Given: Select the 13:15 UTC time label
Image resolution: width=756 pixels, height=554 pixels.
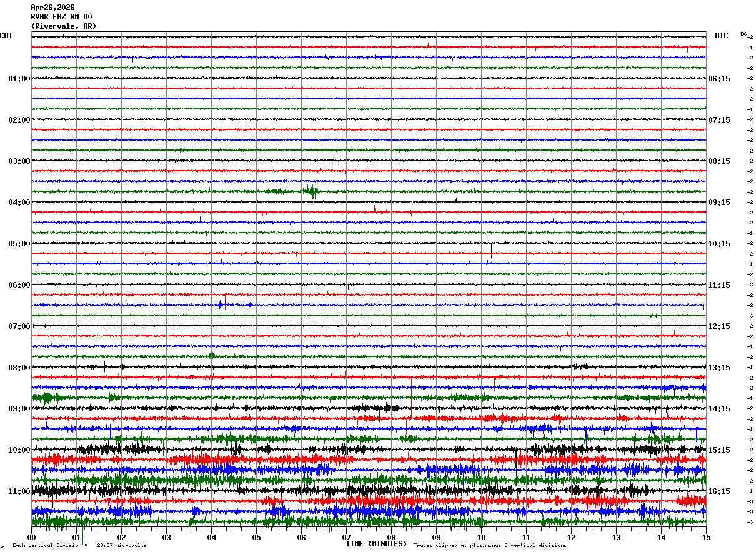Looking at the screenshot, I should tap(719, 368).
